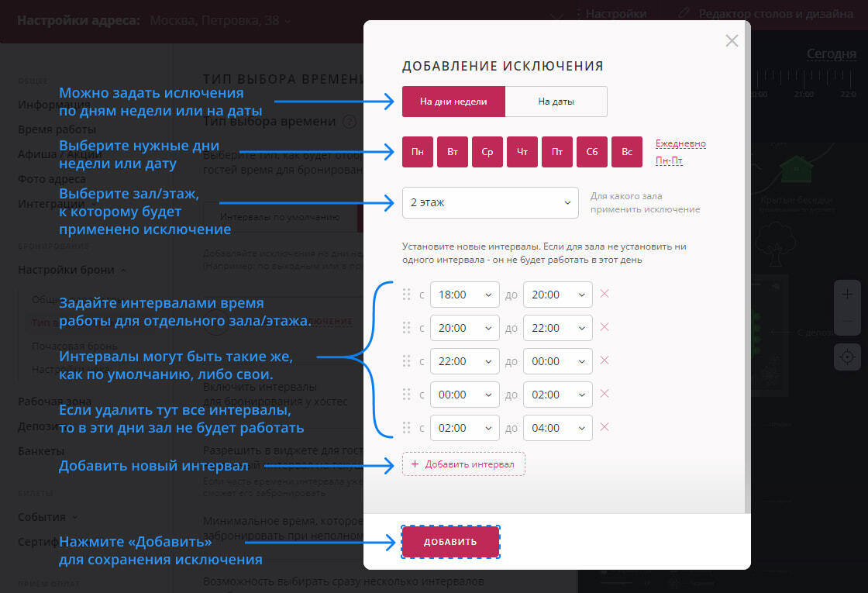Click the three-dot icon beside Настройки
This screenshot has width=868, height=593.
coord(577,13)
